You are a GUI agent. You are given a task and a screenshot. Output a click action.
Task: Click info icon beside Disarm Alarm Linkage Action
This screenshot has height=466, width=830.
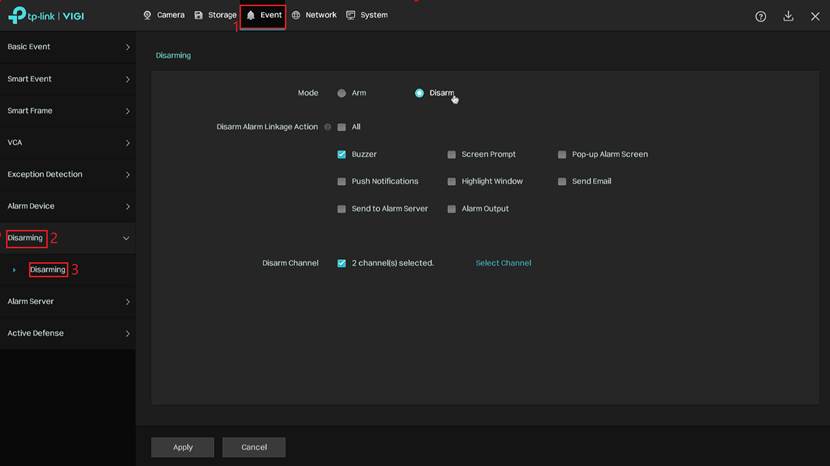click(328, 127)
